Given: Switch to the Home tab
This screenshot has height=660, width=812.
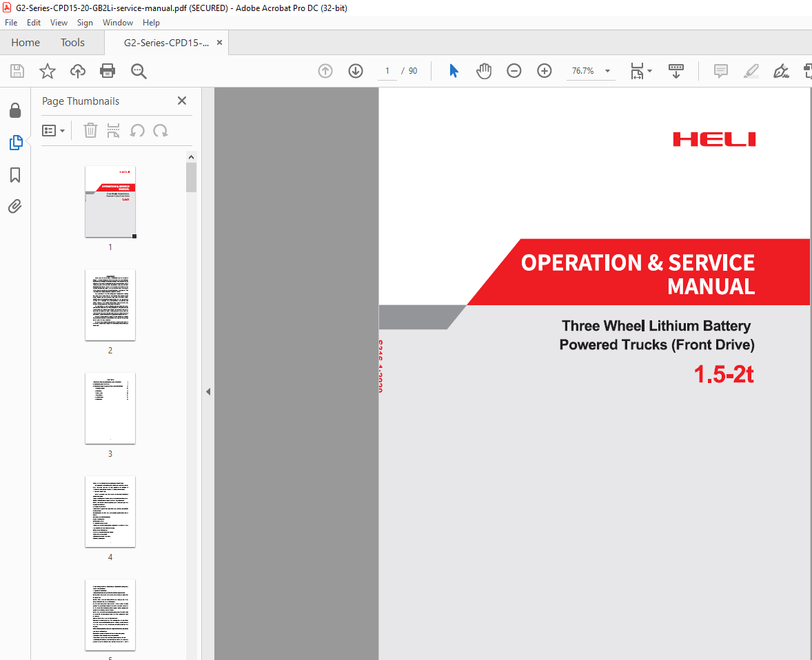Looking at the screenshot, I should tap(26, 43).
